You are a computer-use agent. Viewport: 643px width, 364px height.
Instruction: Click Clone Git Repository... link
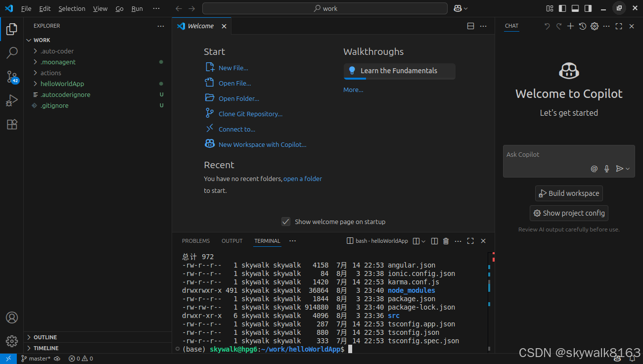coord(251,114)
